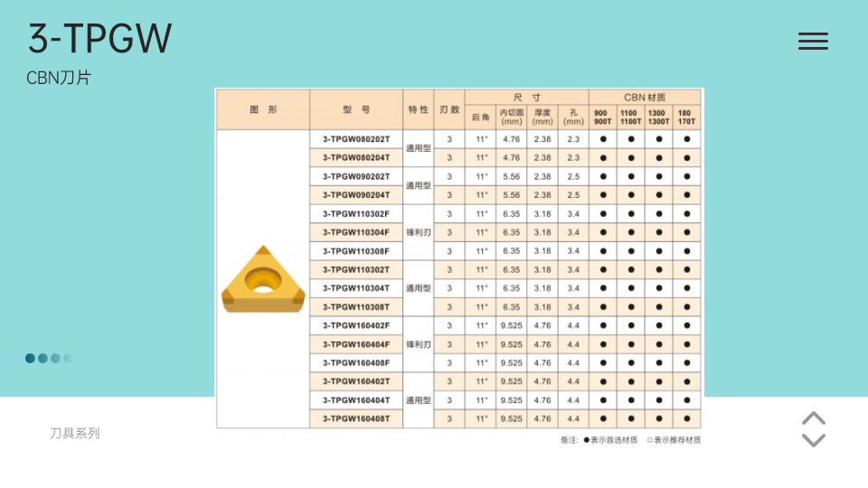This screenshot has height=488, width=868.
Task: Click the 型号 column header
Action: coord(356,109)
